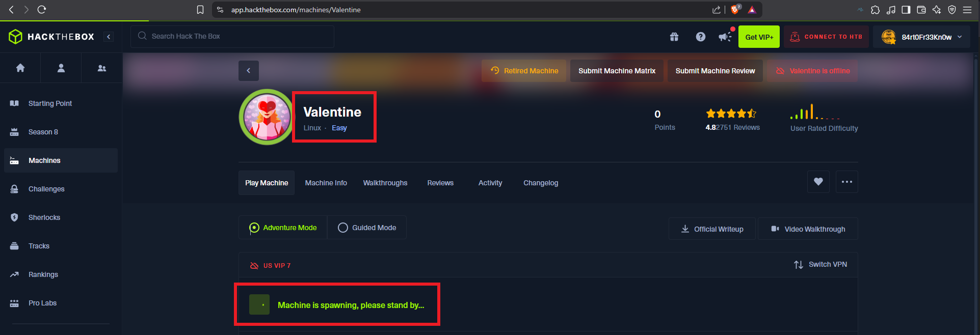
Task: Open the Leo AI sparkle icon
Action: click(x=937, y=10)
